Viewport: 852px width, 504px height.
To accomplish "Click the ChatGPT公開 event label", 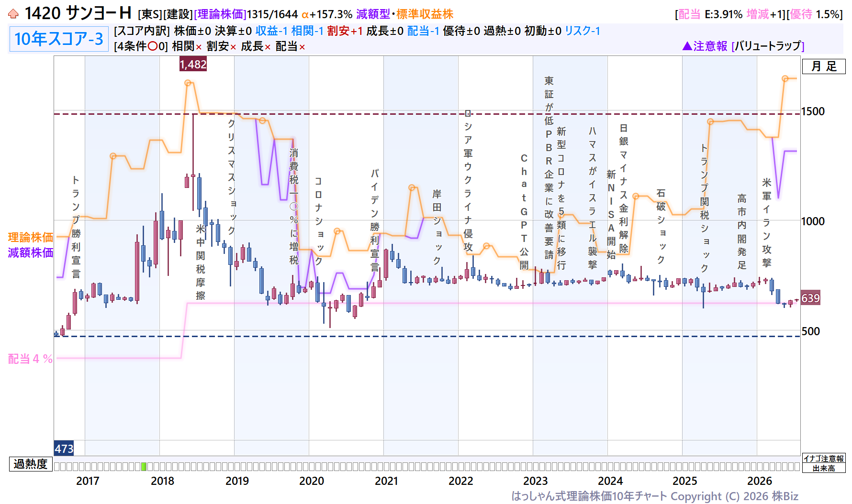I will tap(524, 212).
